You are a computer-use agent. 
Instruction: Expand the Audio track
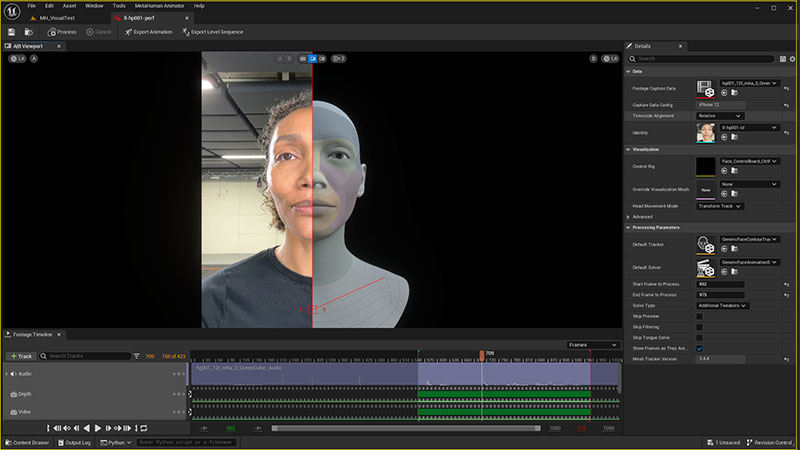7,374
